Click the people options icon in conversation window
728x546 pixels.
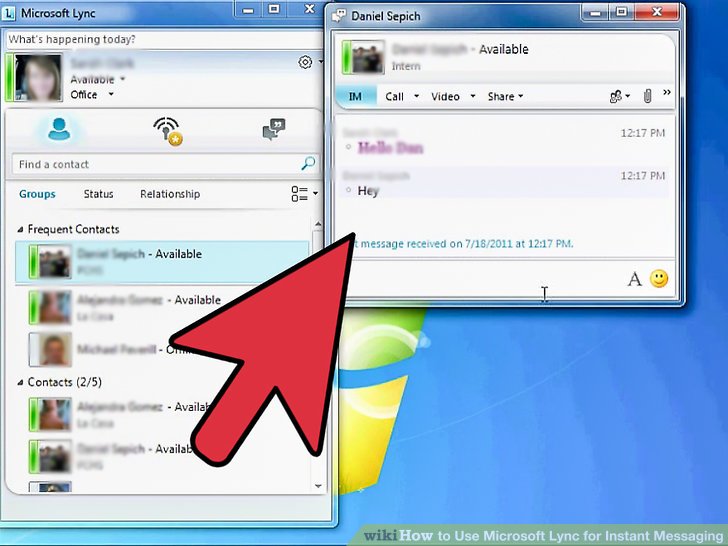click(x=616, y=97)
